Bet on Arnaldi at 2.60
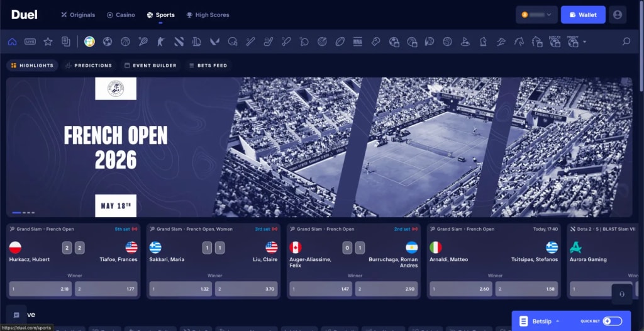The image size is (644, 331). click(x=461, y=289)
